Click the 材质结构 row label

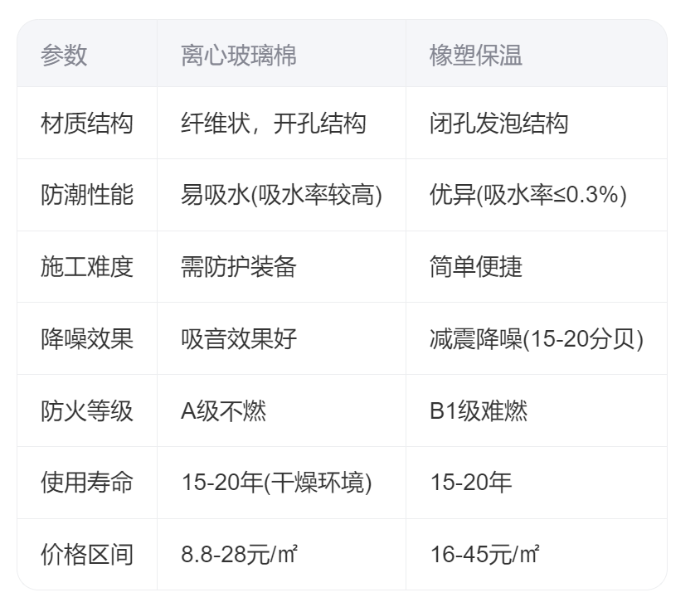pos(87,124)
